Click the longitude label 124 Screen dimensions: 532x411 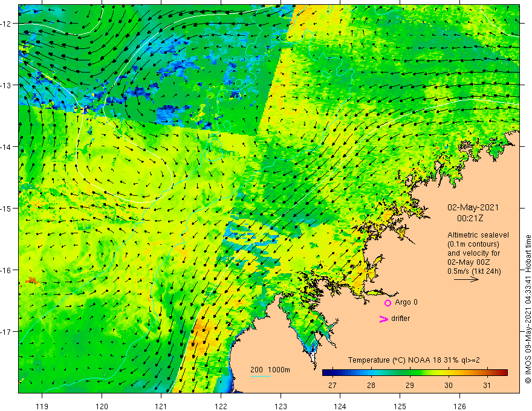(340, 406)
